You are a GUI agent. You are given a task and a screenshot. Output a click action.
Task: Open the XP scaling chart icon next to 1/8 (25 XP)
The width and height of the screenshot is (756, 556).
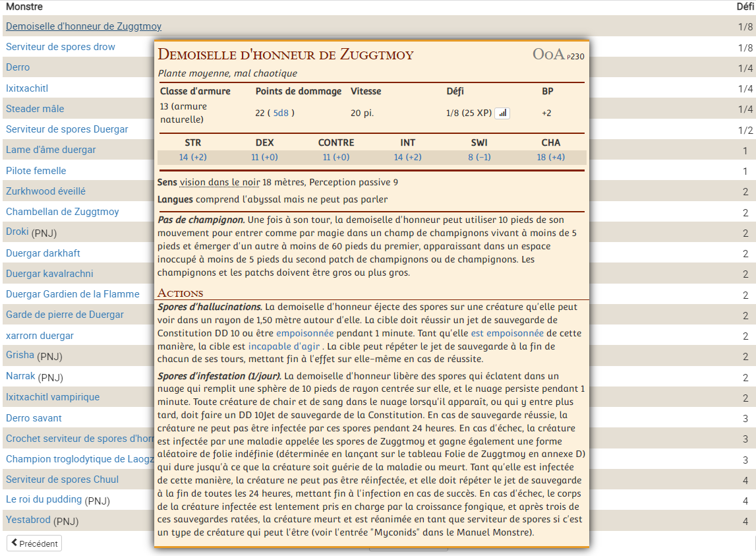click(x=502, y=113)
